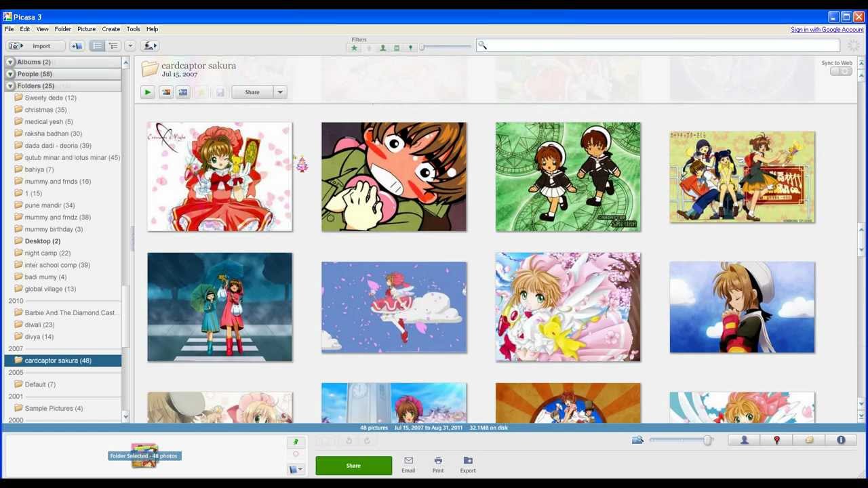Select the raksha badhan (30) folder
The width and height of the screenshot is (868, 488).
[x=53, y=134]
